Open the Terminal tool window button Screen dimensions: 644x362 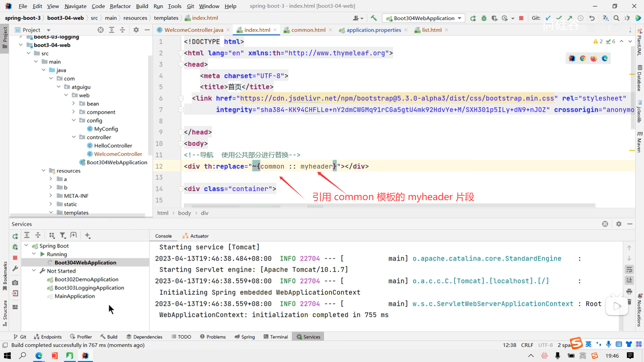276,337
